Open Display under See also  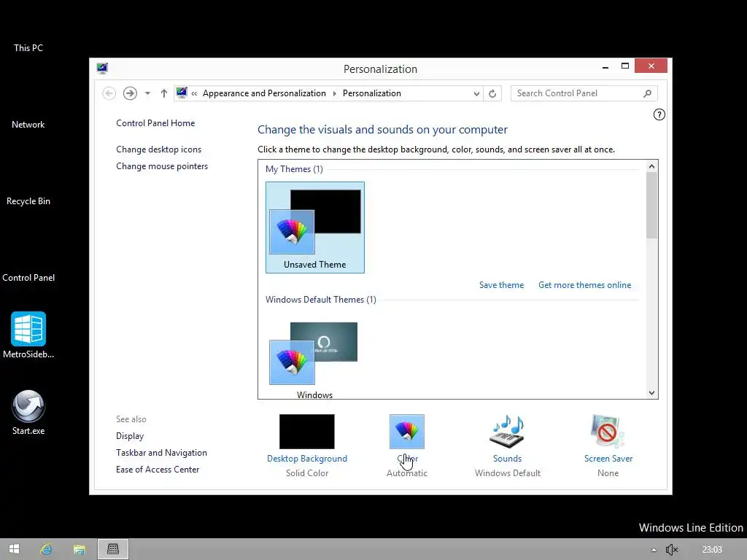click(130, 436)
